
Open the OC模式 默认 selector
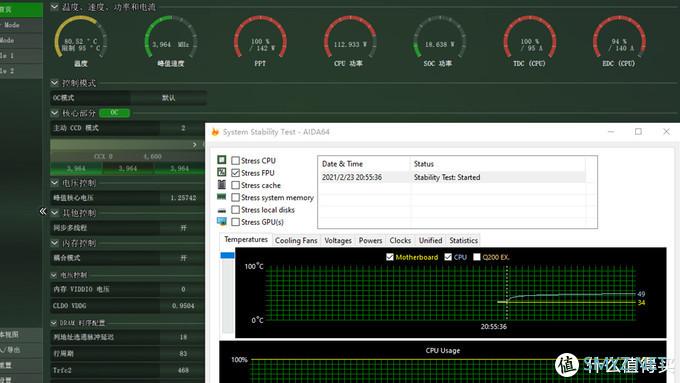[x=168, y=98]
